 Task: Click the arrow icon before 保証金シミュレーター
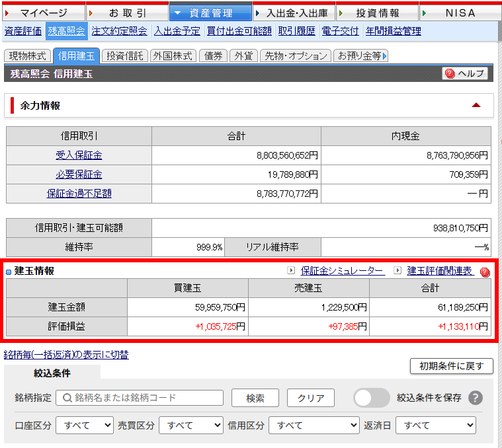[291, 271]
